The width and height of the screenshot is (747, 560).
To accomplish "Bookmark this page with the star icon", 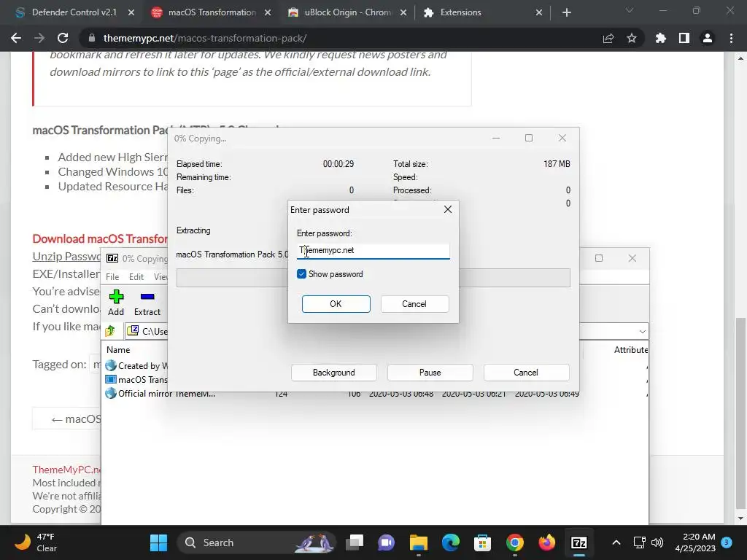I will tap(632, 38).
